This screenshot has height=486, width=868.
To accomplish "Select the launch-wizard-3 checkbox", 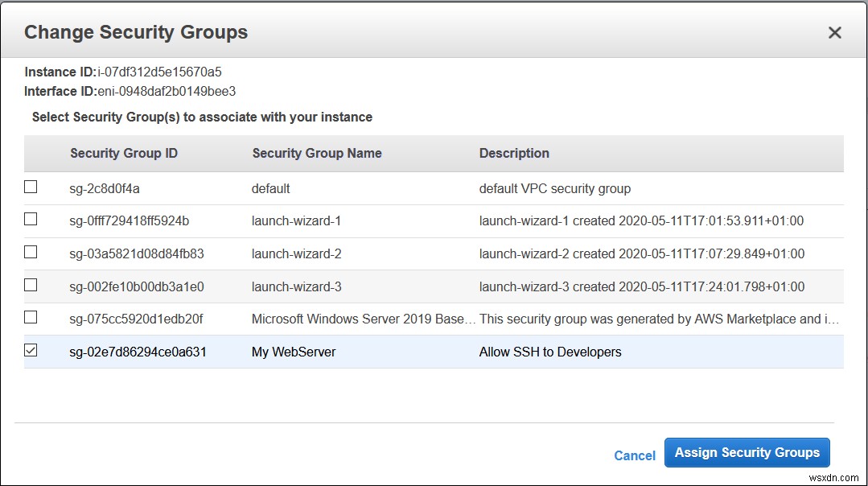I will coord(31,285).
